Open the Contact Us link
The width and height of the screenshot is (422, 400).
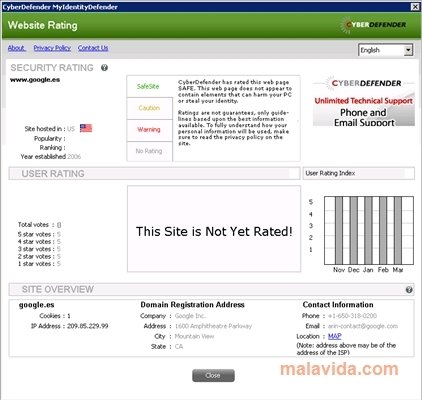(93, 48)
